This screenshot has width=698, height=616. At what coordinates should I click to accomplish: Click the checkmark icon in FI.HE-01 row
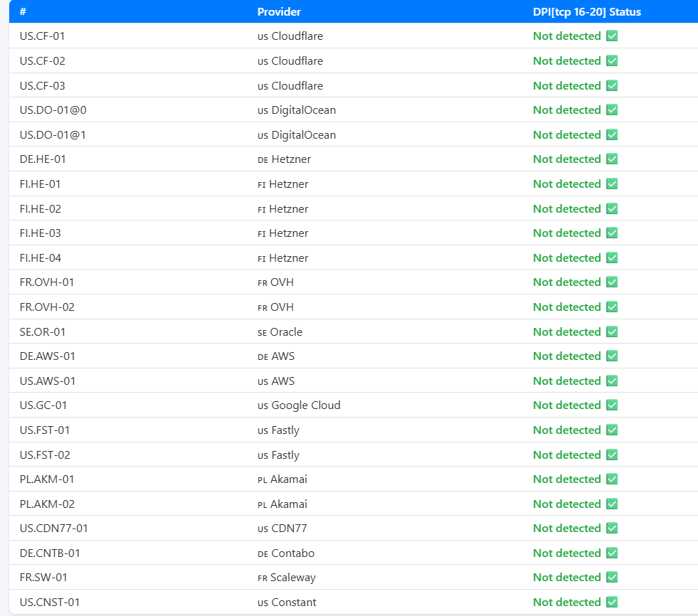(612, 184)
